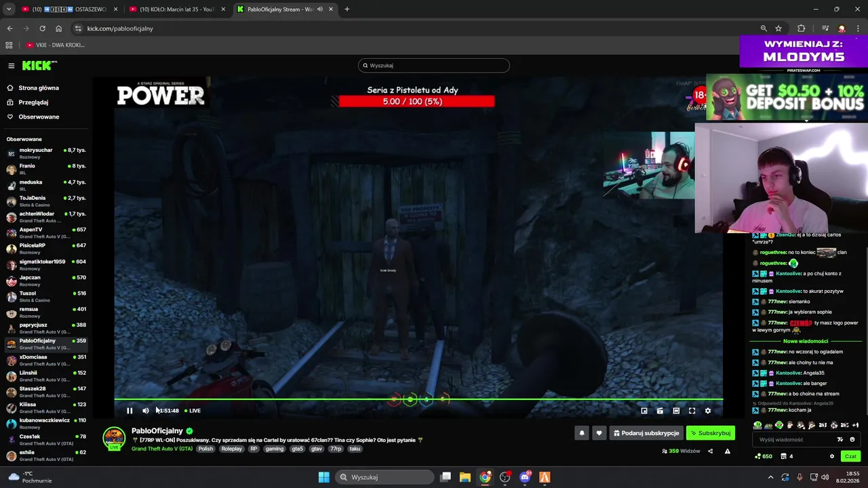Click the green Subskrybuj button
Screen dimensions: 868x488
[x=711, y=433]
